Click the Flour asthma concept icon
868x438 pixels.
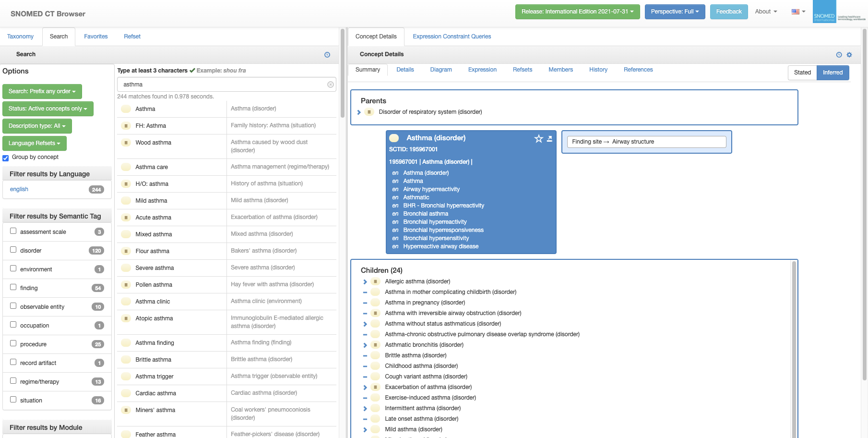tap(126, 251)
